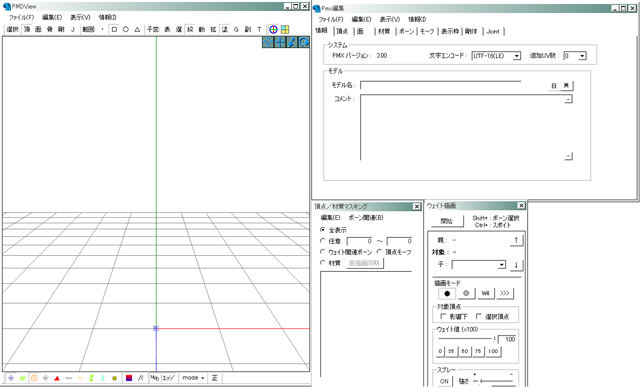
Task: Click the >>> drawing mode button
Action: [504, 293]
